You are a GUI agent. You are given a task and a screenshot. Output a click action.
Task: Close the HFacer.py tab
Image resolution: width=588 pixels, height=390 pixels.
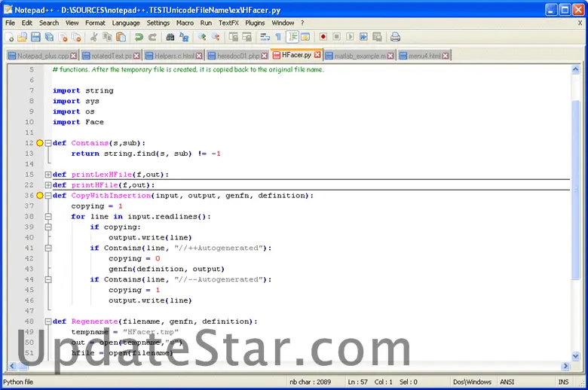[317, 55]
